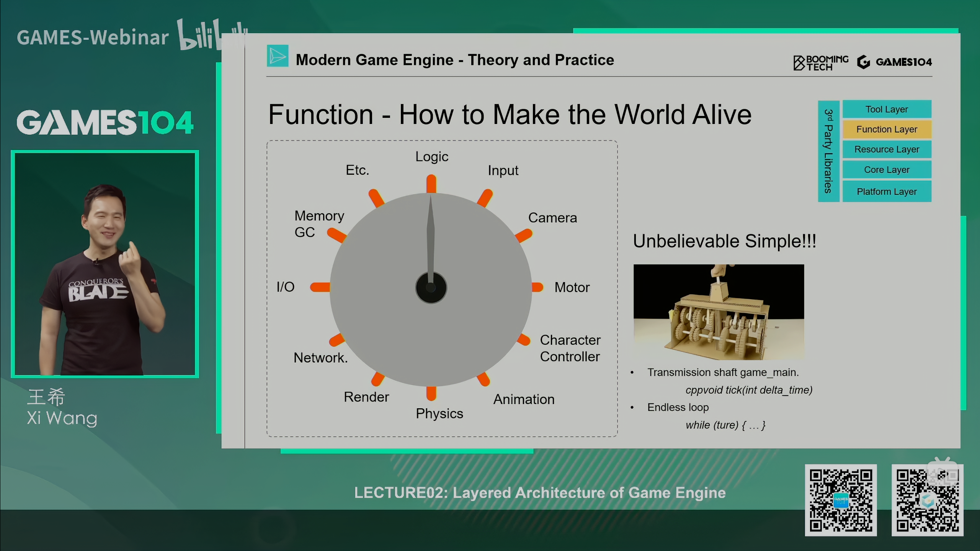Click the orange tick below Logic
This screenshot has height=551, width=980.
point(431,184)
